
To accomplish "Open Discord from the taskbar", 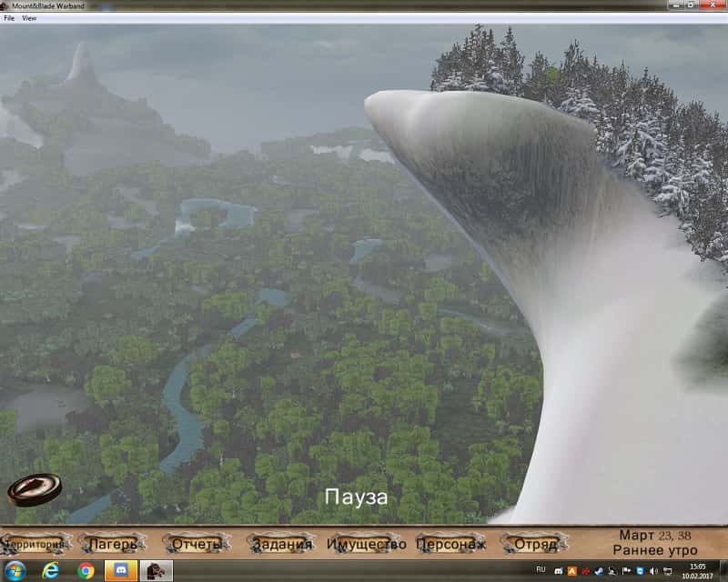I will (121, 571).
